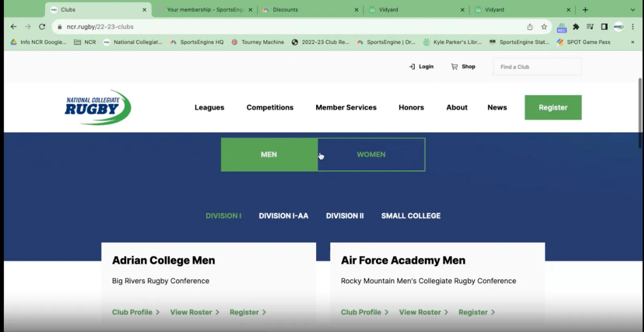
Task: Toggle the browser side panel icon
Action: tap(604, 27)
